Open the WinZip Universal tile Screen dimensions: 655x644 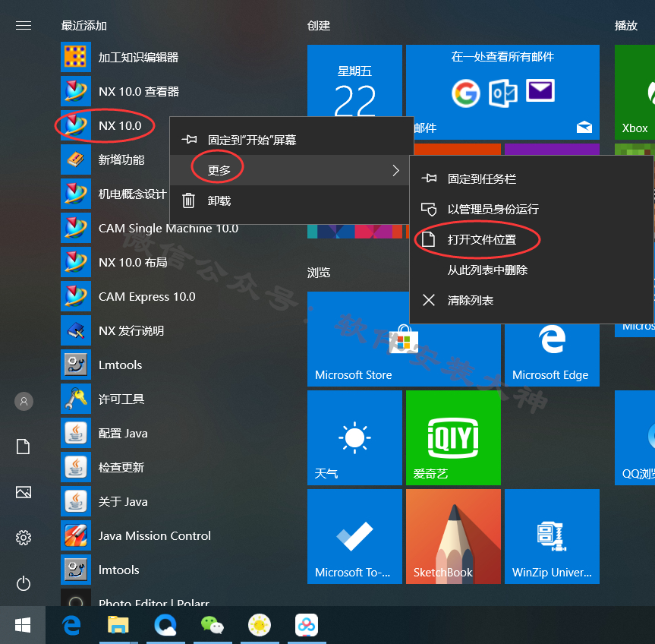click(552, 536)
